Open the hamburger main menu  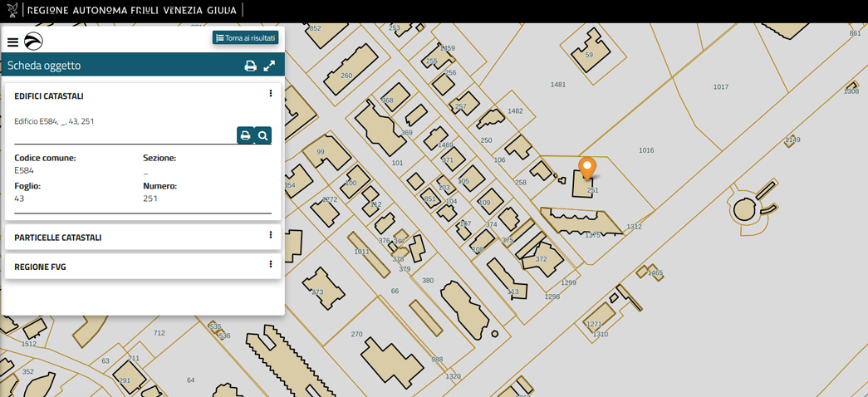point(12,42)
